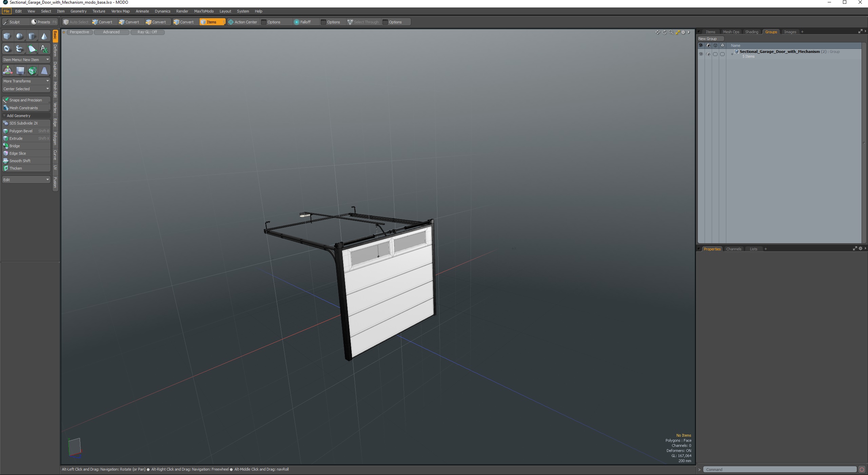Toggle visibility eye for Sectional_Garage_Door group
The image size is (868, 475).
(701, 54)
